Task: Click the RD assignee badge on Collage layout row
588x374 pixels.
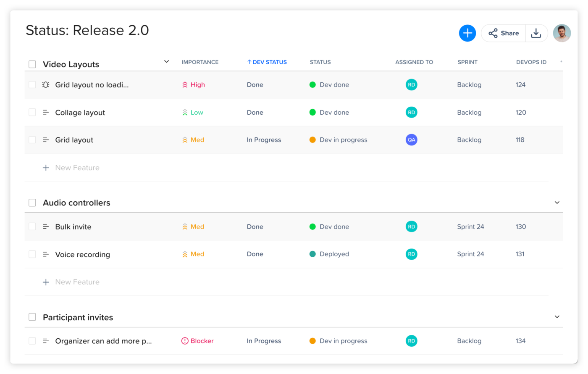Action: 411,112
